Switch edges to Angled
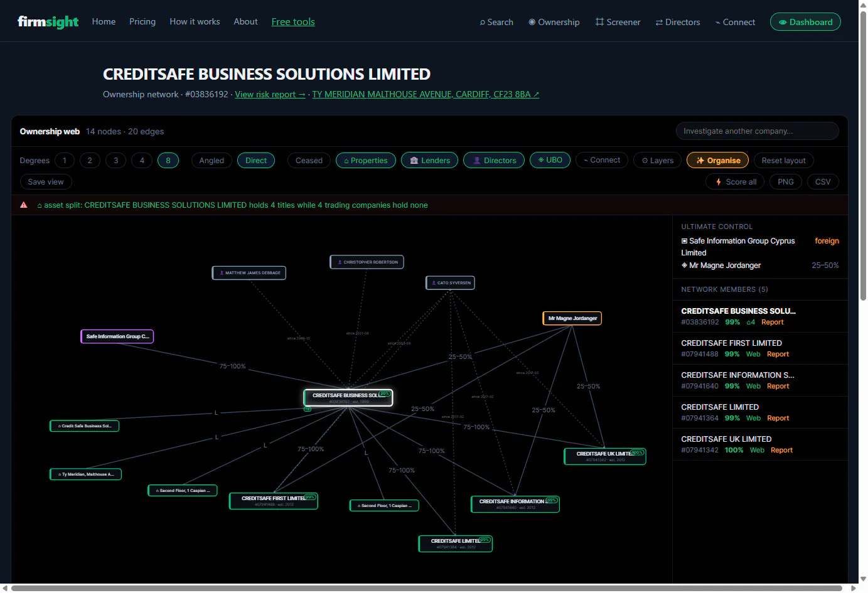This screenshot has height=593, width=868. 212,161
